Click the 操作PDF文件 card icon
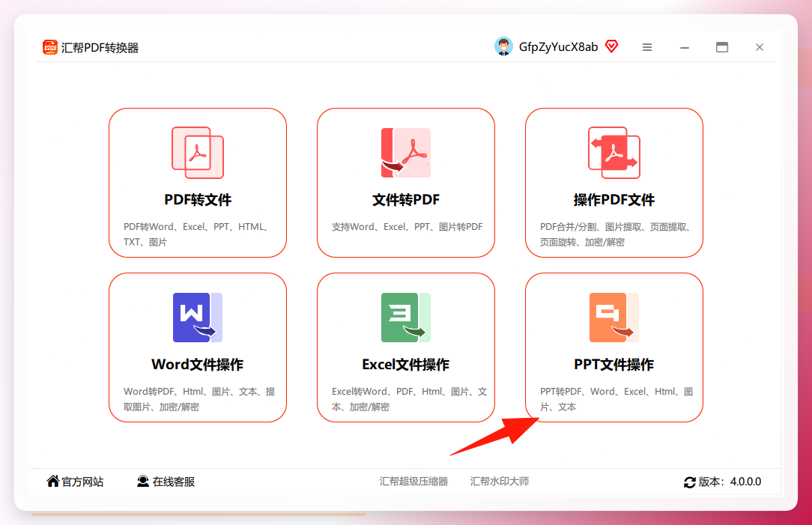The image size is (812, 525). point(614,153)
